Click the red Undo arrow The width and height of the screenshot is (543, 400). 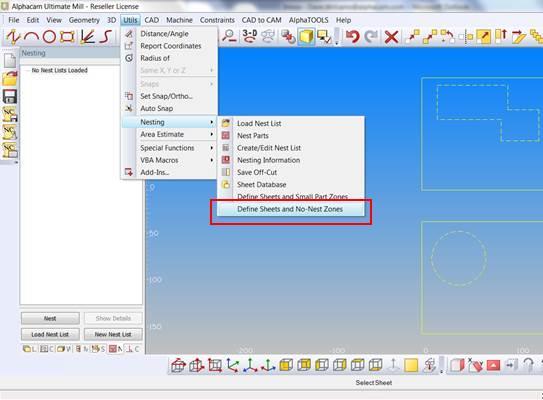[353, 36]
